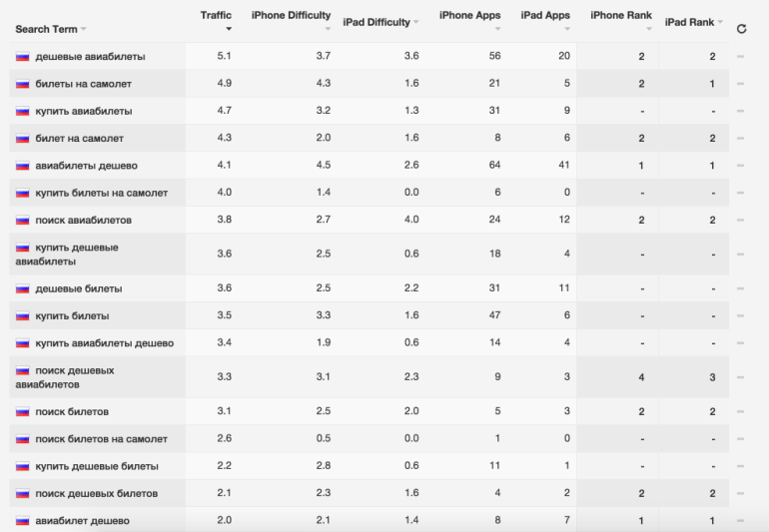
Task: Select the search term поиск дешевых билетов
Action: click(x=97, y=494)
